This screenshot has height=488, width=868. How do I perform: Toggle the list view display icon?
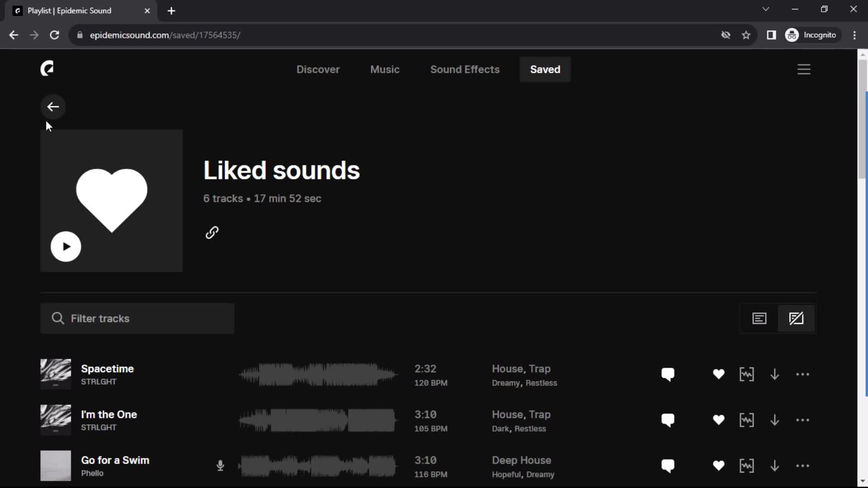(x=759, y=318)
